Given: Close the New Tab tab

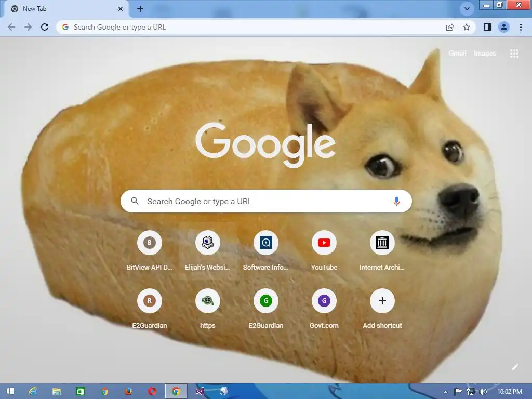Looking at the screenshot, I should pos(121,9).
